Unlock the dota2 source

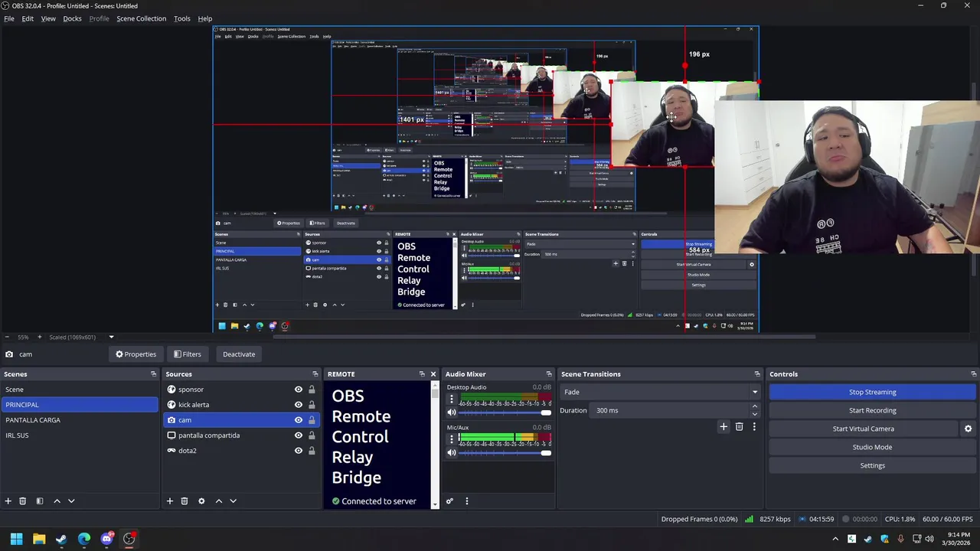coord(312,451)
